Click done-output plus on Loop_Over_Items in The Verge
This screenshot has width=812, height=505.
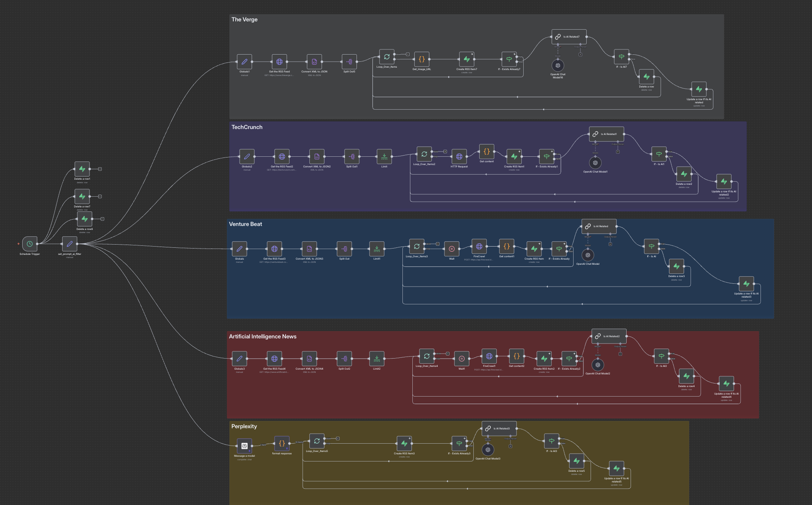(x=408, y=54)
